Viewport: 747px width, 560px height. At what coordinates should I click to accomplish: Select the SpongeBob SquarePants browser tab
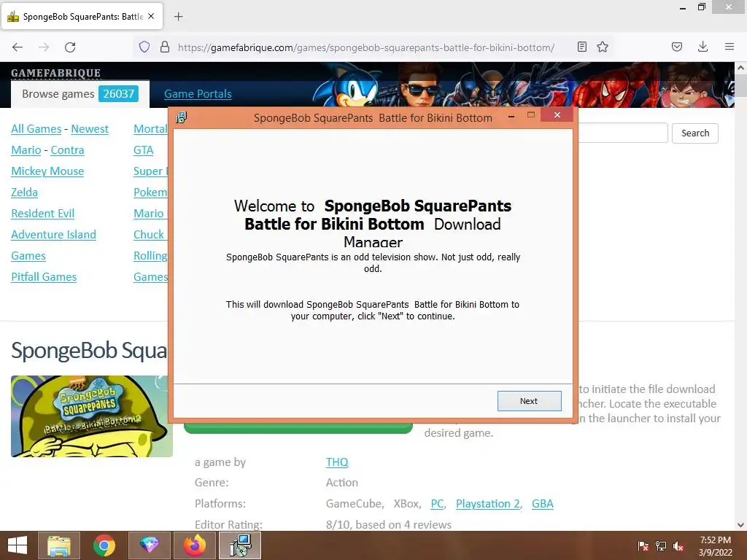tap(82, 17)
